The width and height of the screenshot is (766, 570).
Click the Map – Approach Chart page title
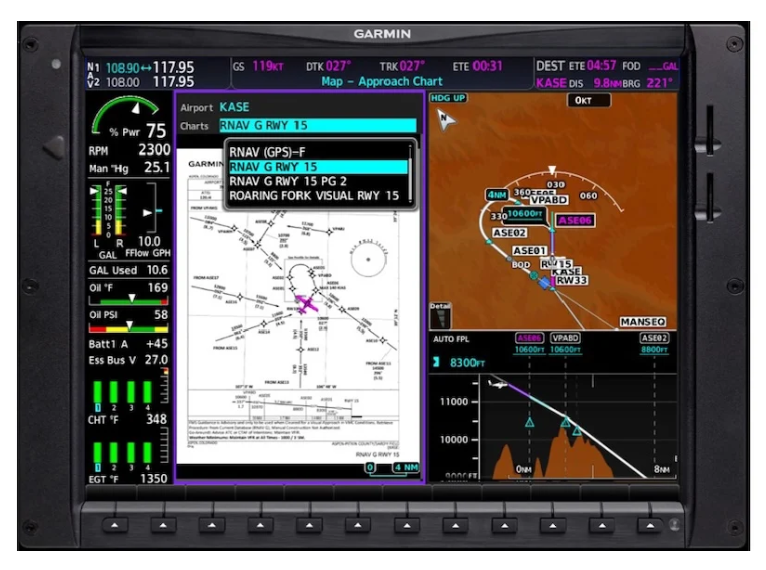click(x=382, y=82)
